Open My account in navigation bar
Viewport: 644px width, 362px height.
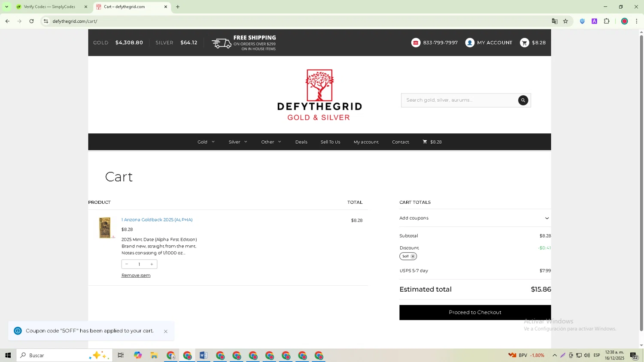(366, 142)
